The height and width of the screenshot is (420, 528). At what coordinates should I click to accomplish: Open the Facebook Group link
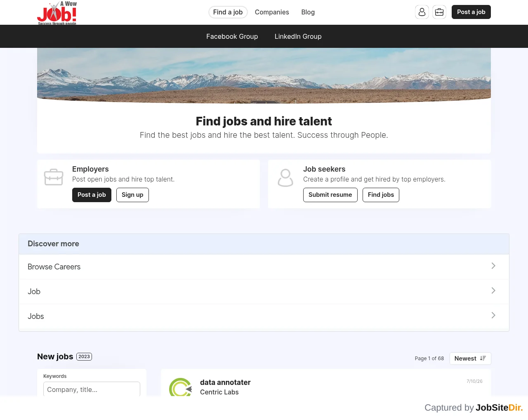(232, 36)
